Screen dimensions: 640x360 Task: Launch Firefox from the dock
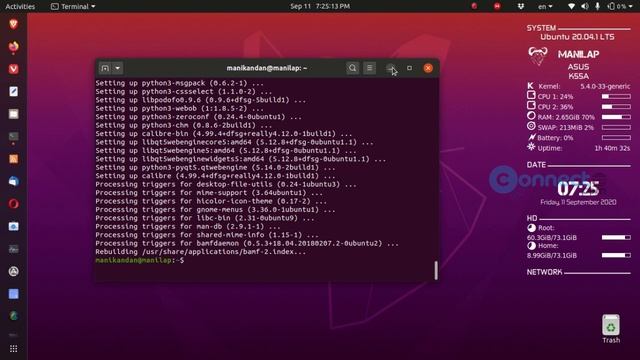13,47
